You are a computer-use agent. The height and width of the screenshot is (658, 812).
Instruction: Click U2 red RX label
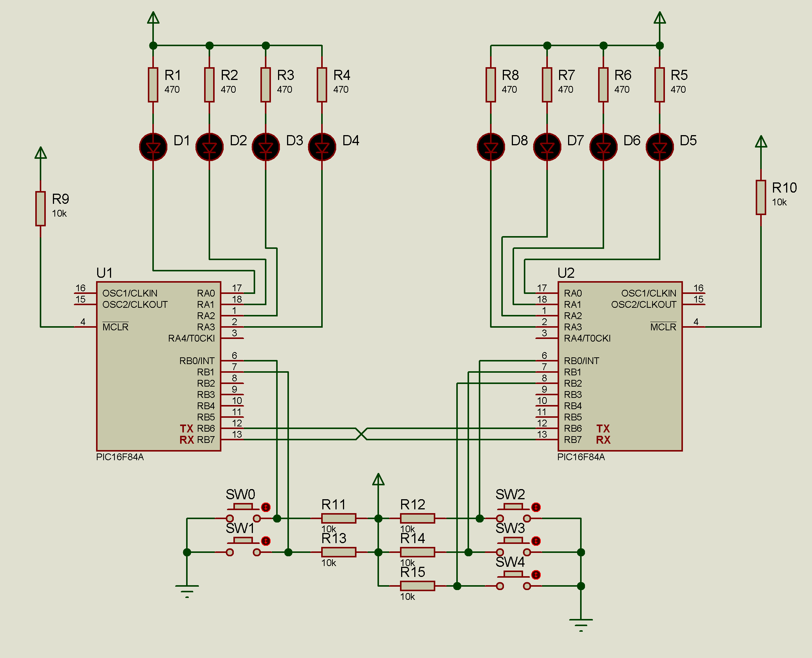(x=603, y=440)
